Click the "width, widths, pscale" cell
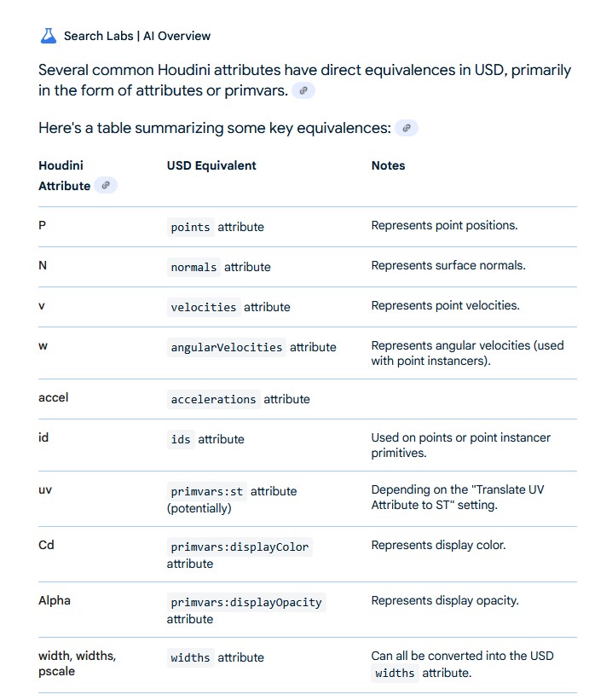Image resolution: width=589 pixels, height=700 pixels. click(77, 663)
